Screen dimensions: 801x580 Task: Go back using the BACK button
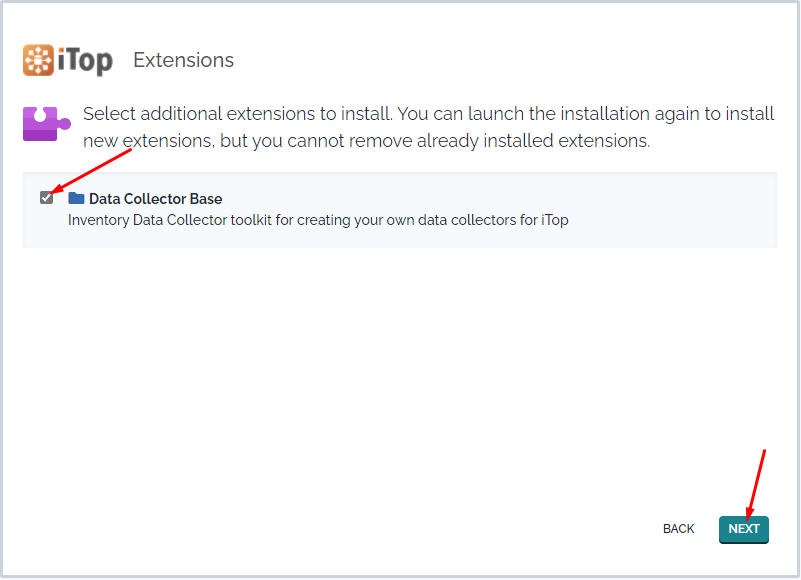pos(678,529)
